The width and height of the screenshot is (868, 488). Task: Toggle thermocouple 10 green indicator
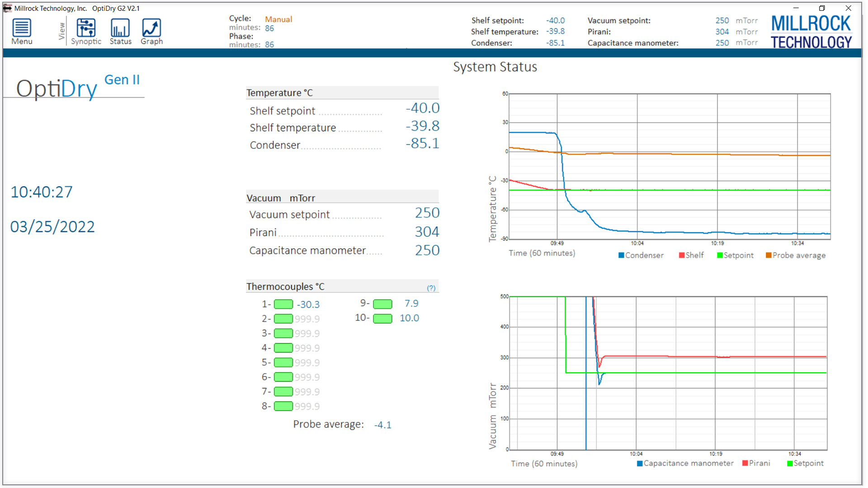click(382, 319)
